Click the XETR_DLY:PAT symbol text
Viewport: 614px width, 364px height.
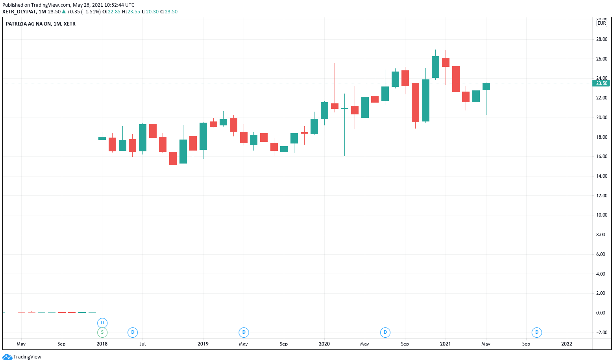(x=19, y=12)
